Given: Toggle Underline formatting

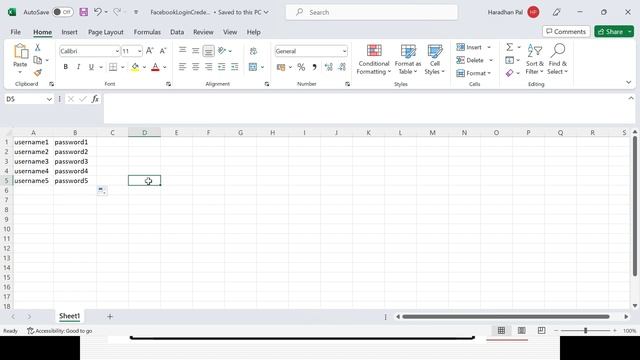Looking at the screenshot, I should [x=91, y=67].
